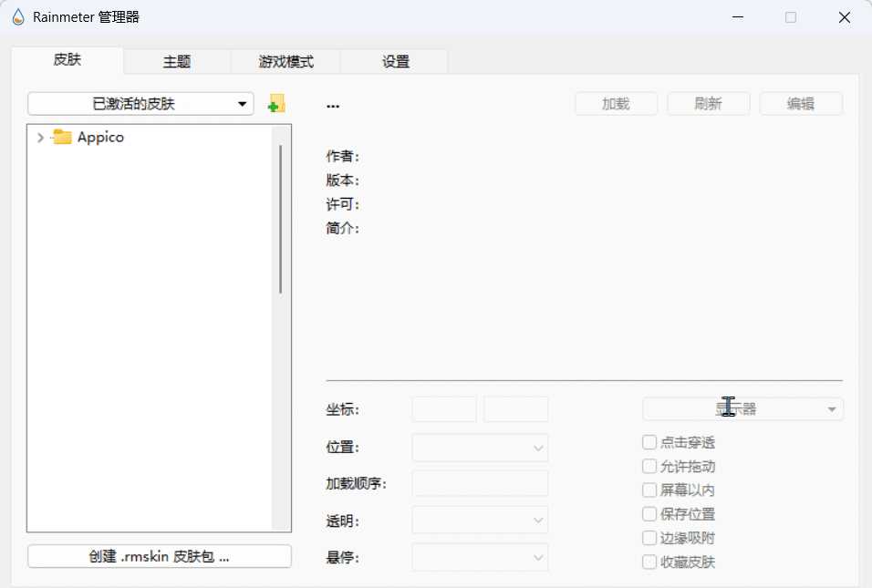
Task: Switch to the 主题 tab
Action: 177,62
